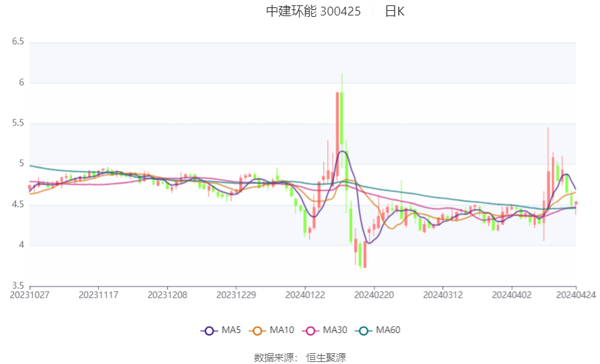Click the 5.5 price axis label
600x364 pixels.
18,123
